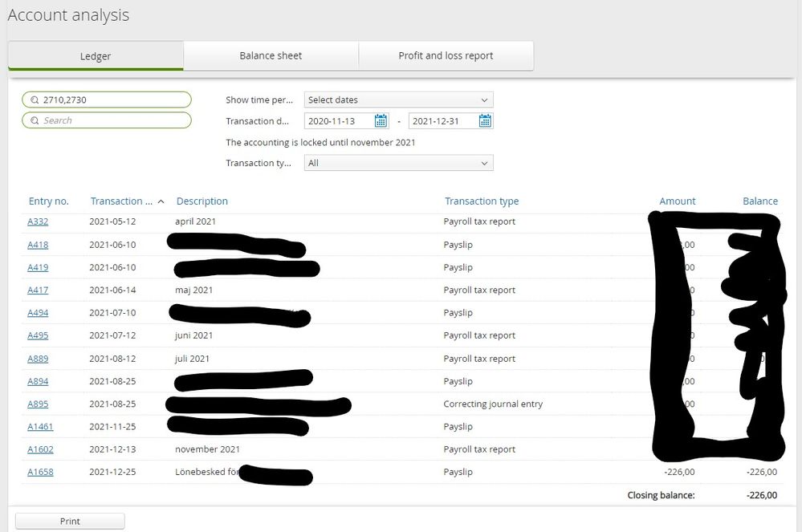This screenshot has height=532, width=802.
Task: Open the start date calendar picker
Action: [x=381, y=121]
